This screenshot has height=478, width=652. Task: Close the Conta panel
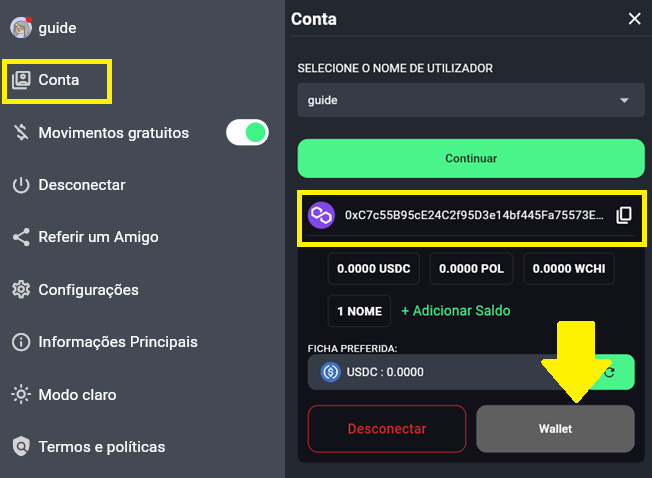(634, 19)
